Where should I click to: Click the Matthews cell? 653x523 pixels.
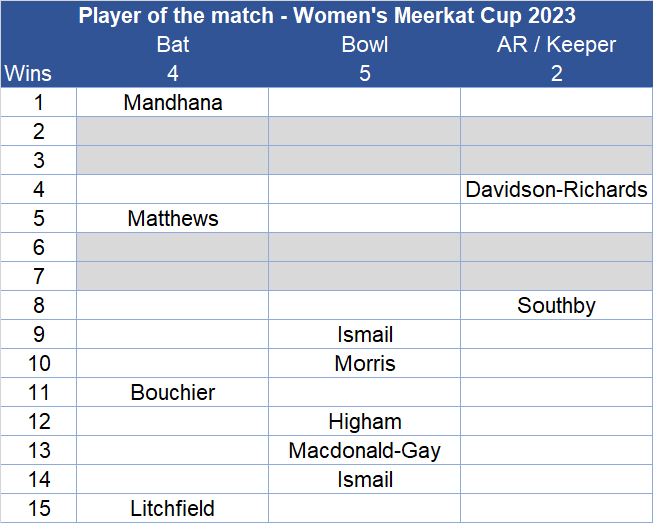point(173,218)
